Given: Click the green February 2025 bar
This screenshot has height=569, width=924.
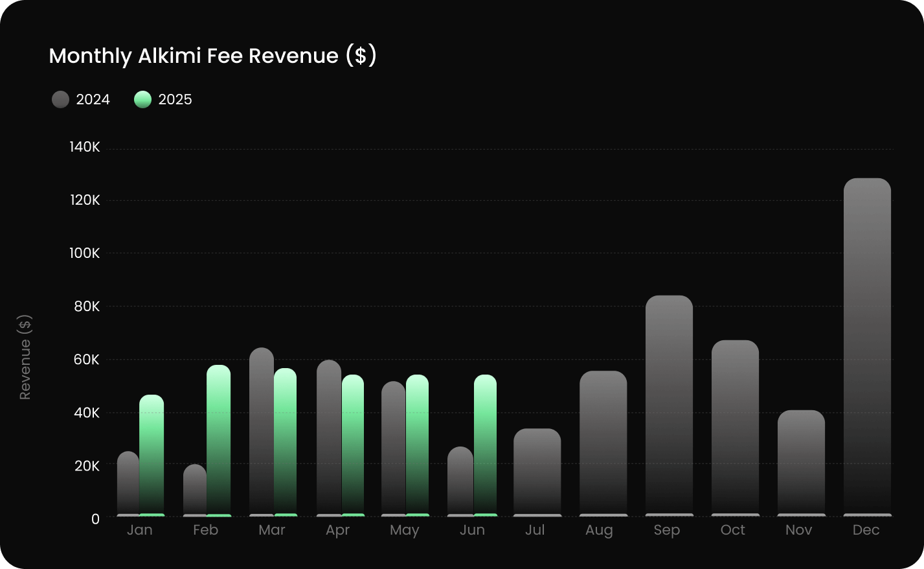Looking at the screenshot, I should point(219,441).
